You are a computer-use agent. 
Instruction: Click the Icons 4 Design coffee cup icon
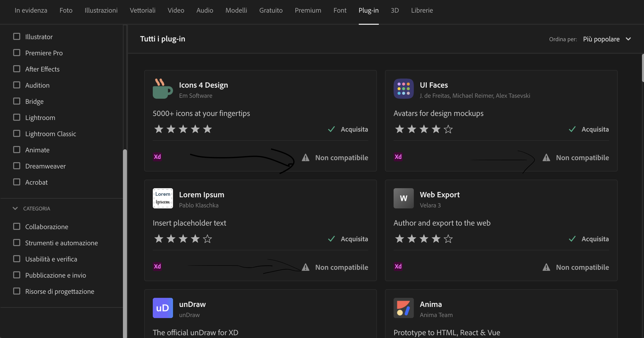[163, 89]
